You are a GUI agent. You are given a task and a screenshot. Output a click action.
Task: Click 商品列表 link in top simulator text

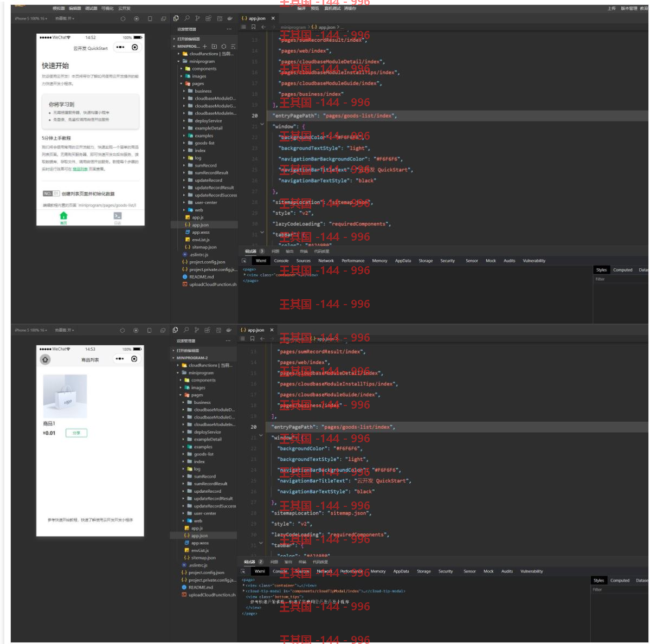[x=80, y=169]
